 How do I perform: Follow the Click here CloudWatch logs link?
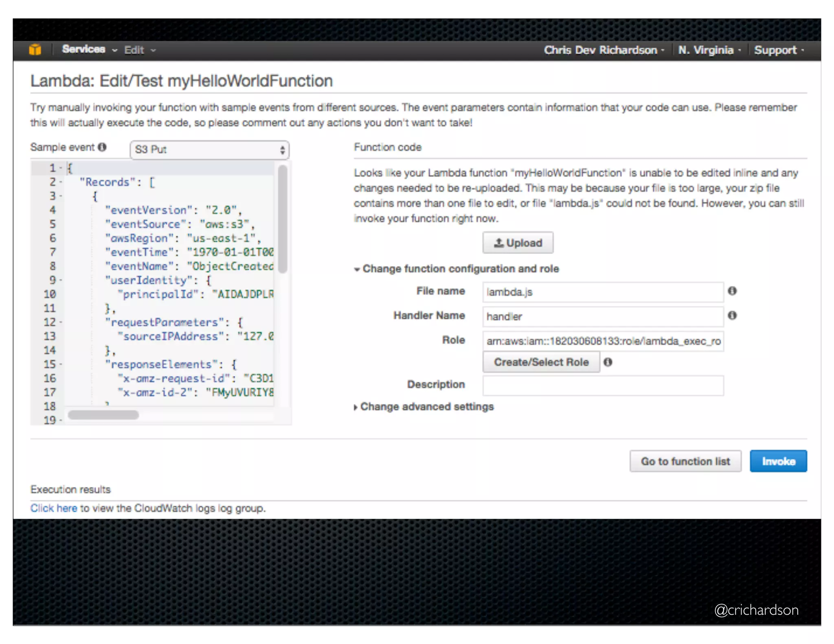coord(53,508)
